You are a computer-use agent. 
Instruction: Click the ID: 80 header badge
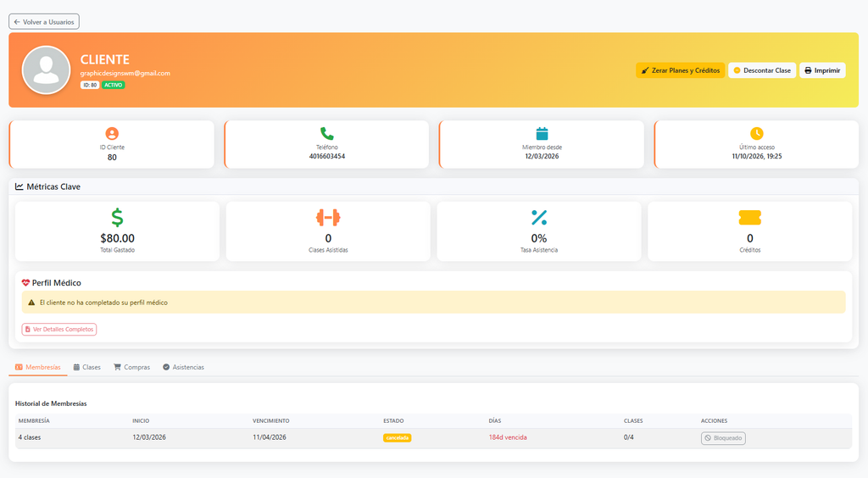pyautogui.click(x=90, y=86)
